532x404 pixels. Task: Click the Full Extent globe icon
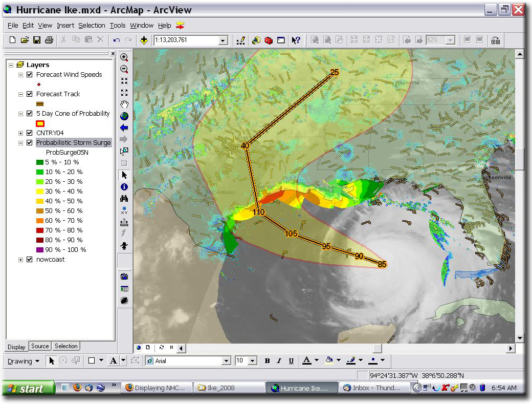click(x=124, y=116)
